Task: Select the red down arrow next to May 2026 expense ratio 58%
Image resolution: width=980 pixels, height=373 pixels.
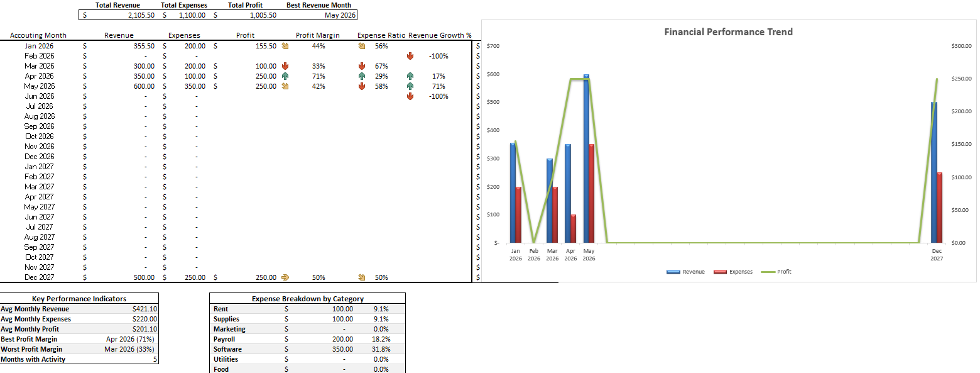Action: coord(361,86)
